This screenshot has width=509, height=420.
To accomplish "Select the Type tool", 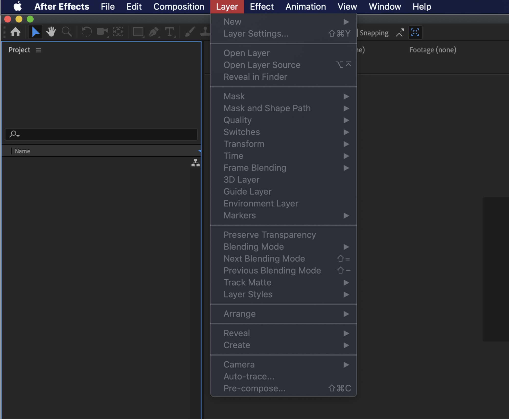I will 170,32.
